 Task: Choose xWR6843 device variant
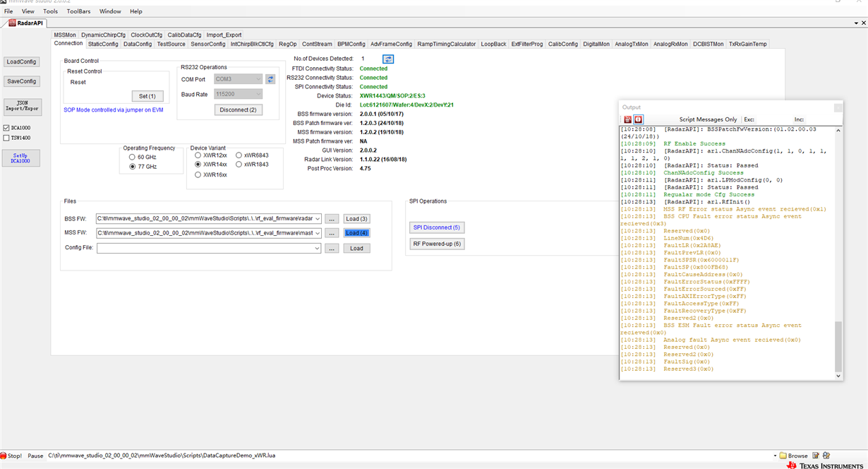239,155
